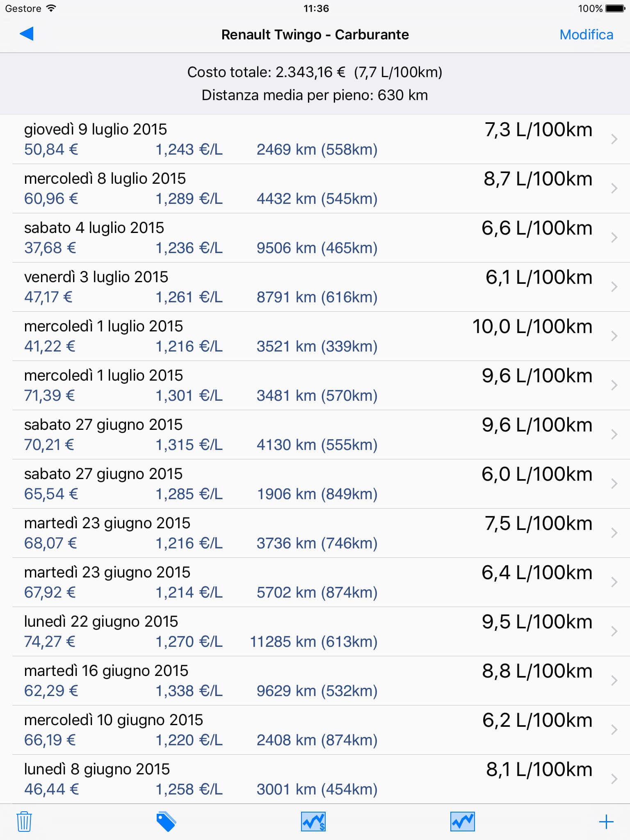630x840 pixels.
Task: Tap the 11:36 clock in status bar
Action: pyautogui.click(x=316, y=9)
